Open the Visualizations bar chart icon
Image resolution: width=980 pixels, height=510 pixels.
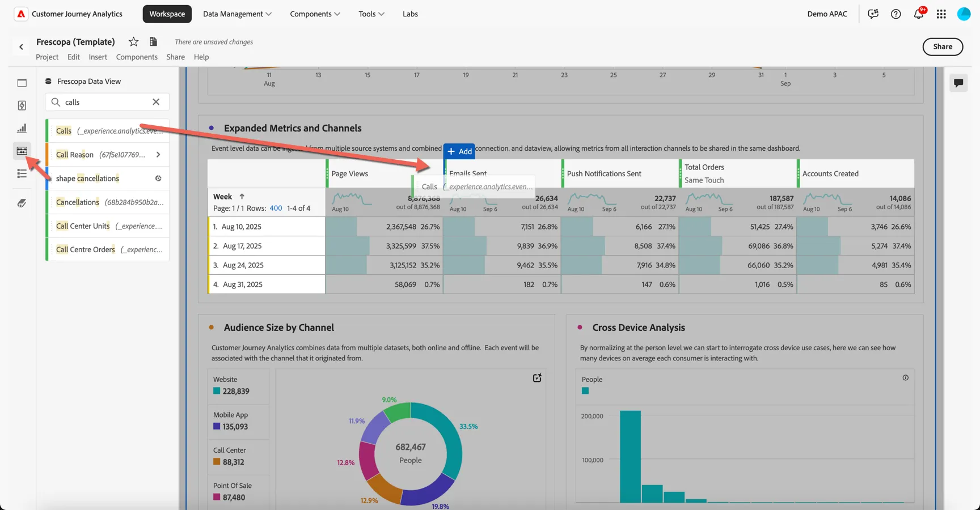point(22,128)
